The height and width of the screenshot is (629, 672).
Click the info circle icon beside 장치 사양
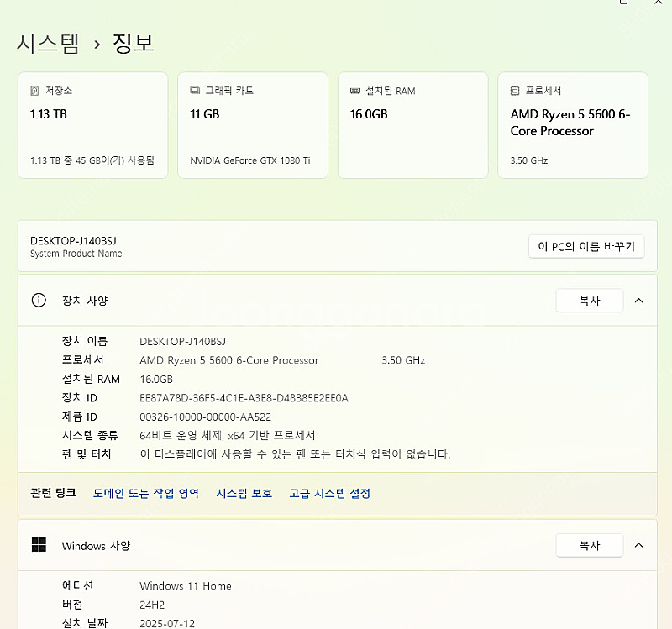39,300
